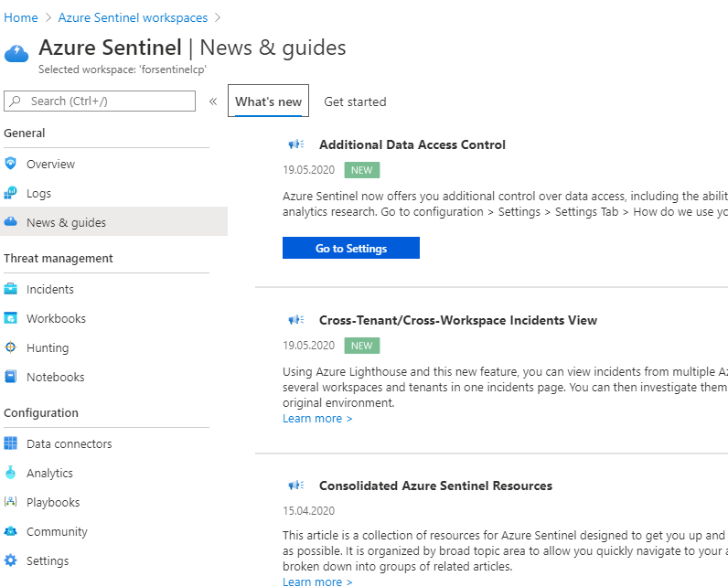This screenshot has width=728, height=587.
Task: Click the 15.04.2020 date text
Action: pos(309,510)
